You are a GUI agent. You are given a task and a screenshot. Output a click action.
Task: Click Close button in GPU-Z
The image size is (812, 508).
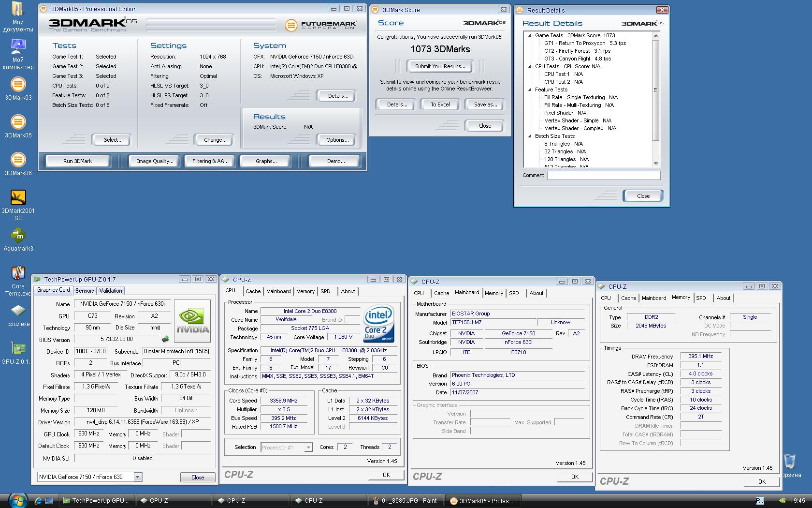[198, 478]
